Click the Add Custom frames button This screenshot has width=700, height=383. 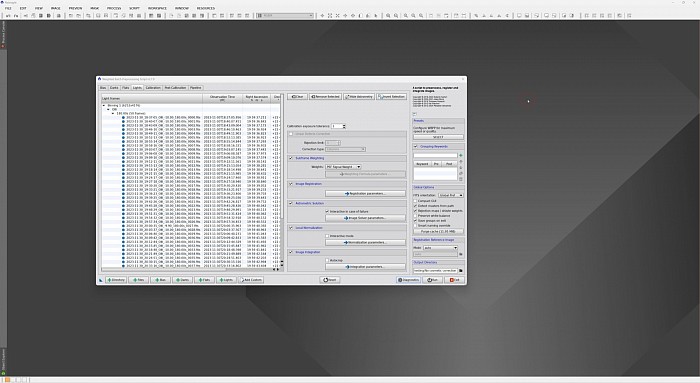coord(251,280)
